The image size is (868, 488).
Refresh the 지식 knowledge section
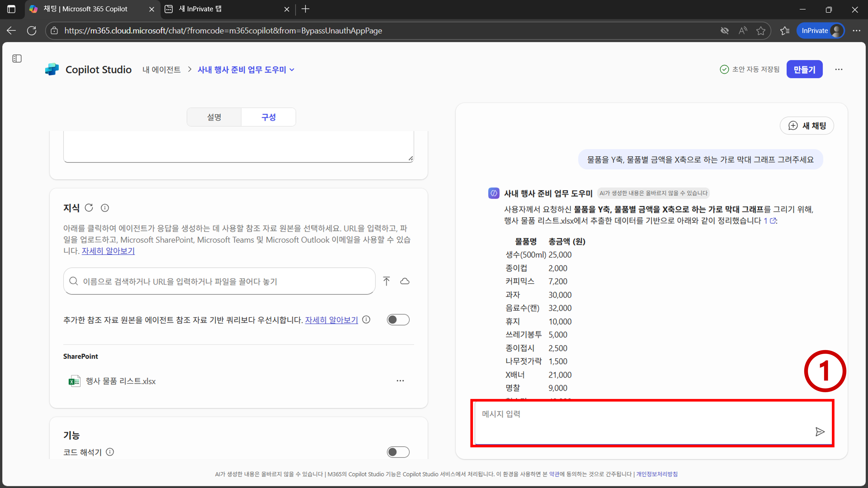click(x=89, y=208)
